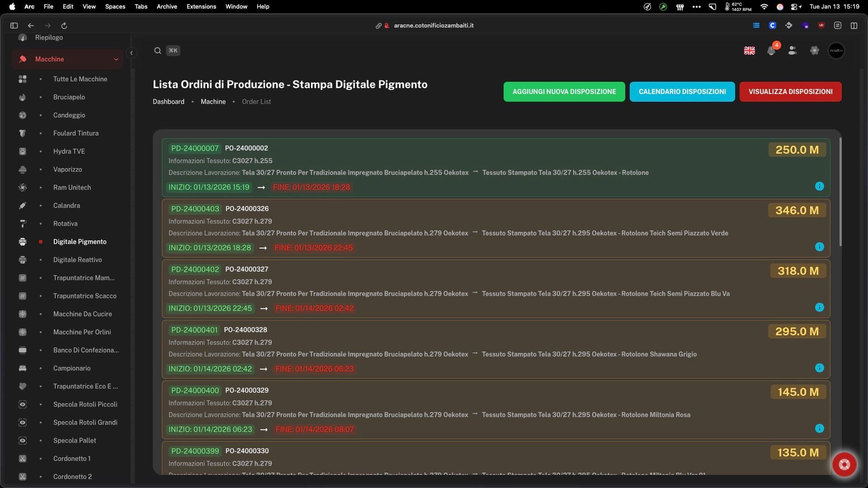Click info icon on order PD-24000007
Viewport: 868px width, 488px height.
pyautogui.click(x=819, y=186)
